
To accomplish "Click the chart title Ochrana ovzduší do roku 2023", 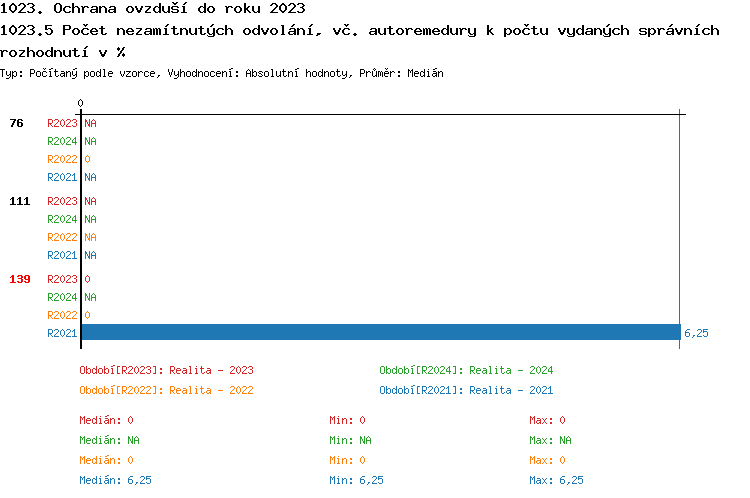I will point(153,9).
